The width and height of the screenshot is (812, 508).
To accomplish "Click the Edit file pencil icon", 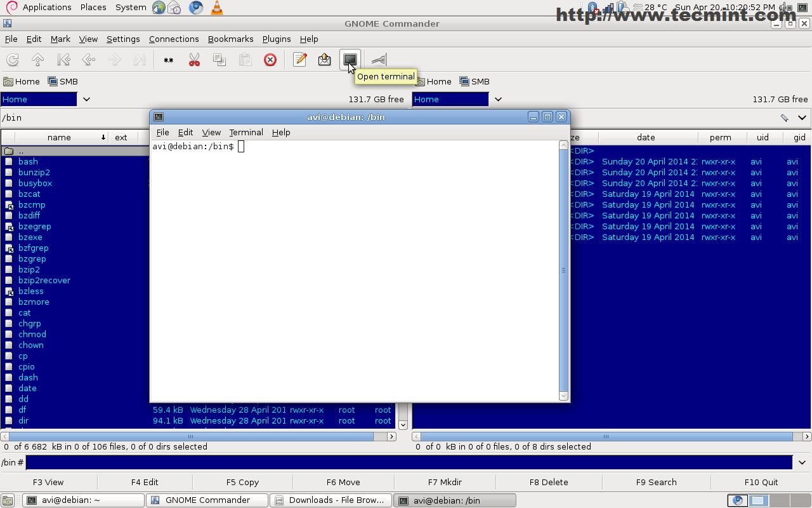I will click(x=300, y=60).
